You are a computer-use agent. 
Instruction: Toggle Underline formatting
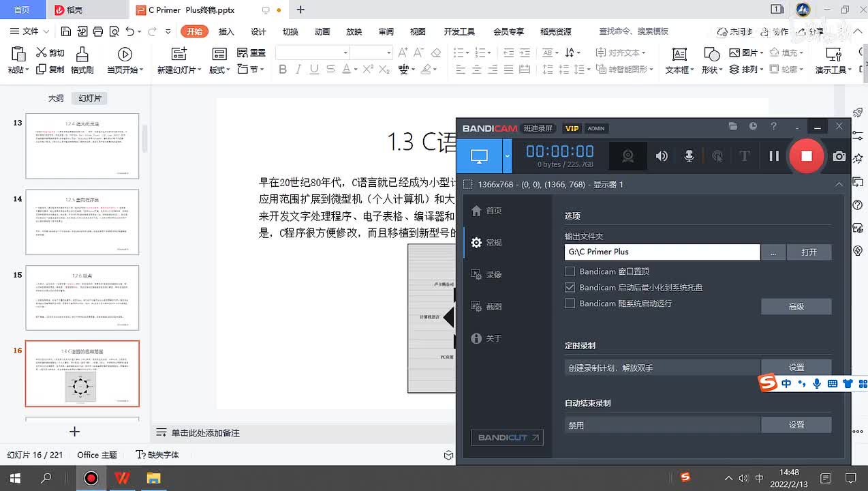coord(314,70)
